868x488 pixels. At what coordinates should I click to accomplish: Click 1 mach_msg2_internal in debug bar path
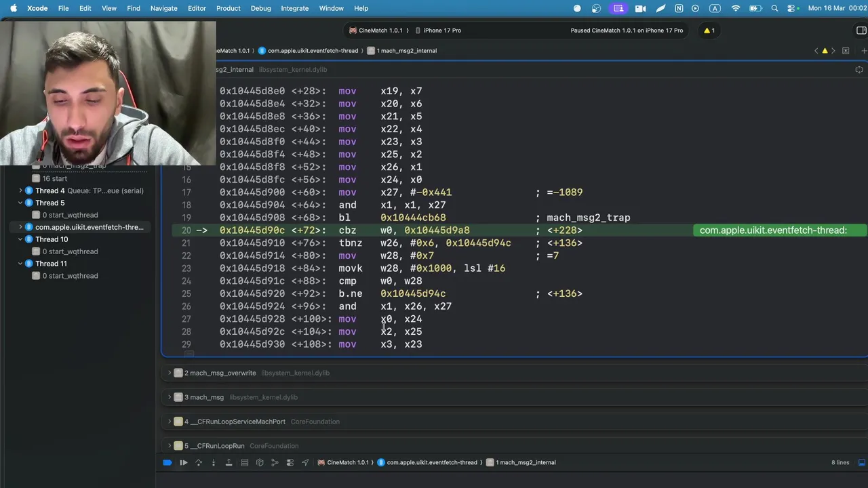521,462
